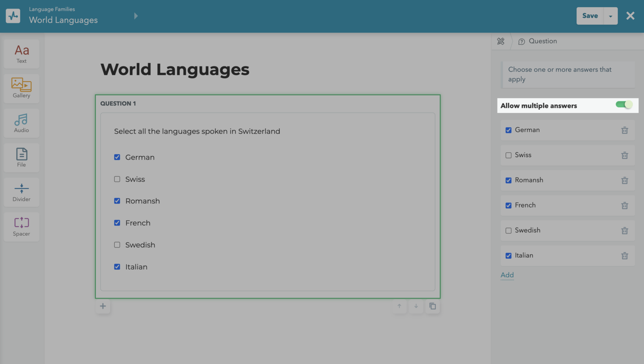Insert a Divider block

[x=21, y=192]
